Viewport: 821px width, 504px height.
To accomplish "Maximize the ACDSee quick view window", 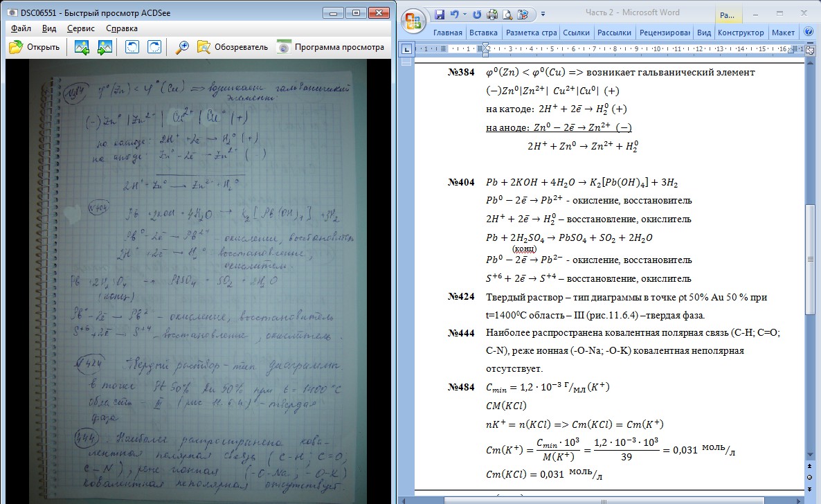I will (356, 13).
